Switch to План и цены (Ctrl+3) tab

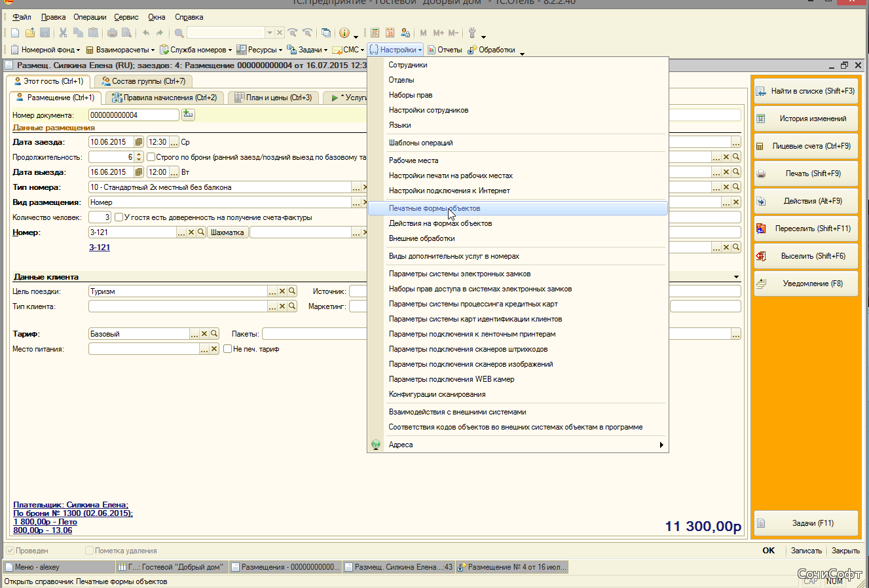point(274,98)
